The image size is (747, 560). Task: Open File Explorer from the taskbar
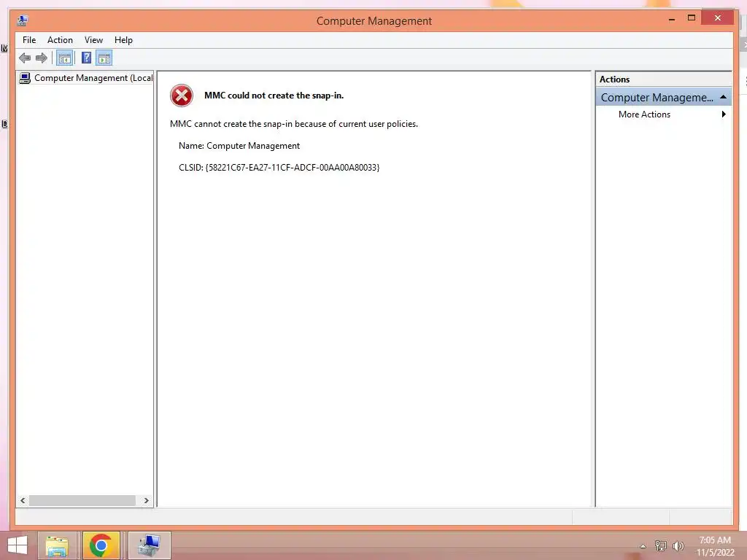[x=57, y=545]
